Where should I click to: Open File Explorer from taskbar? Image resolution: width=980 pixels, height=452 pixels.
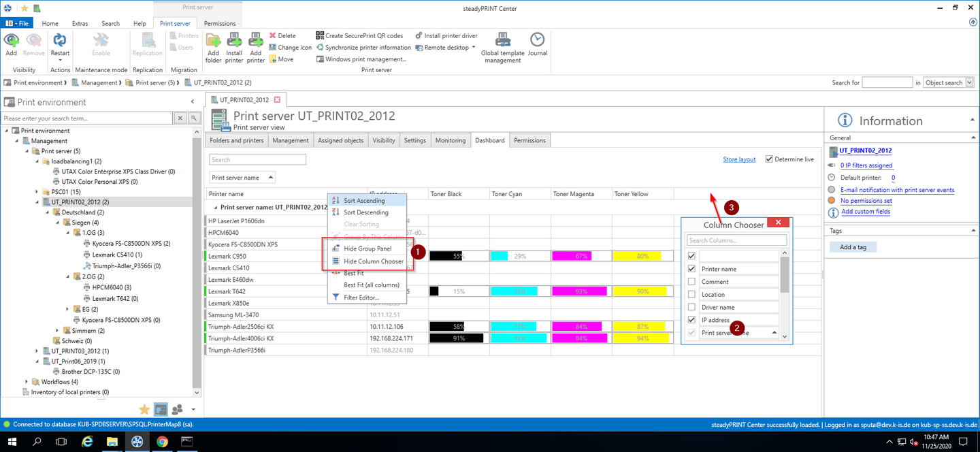click(x=112, y=441)
